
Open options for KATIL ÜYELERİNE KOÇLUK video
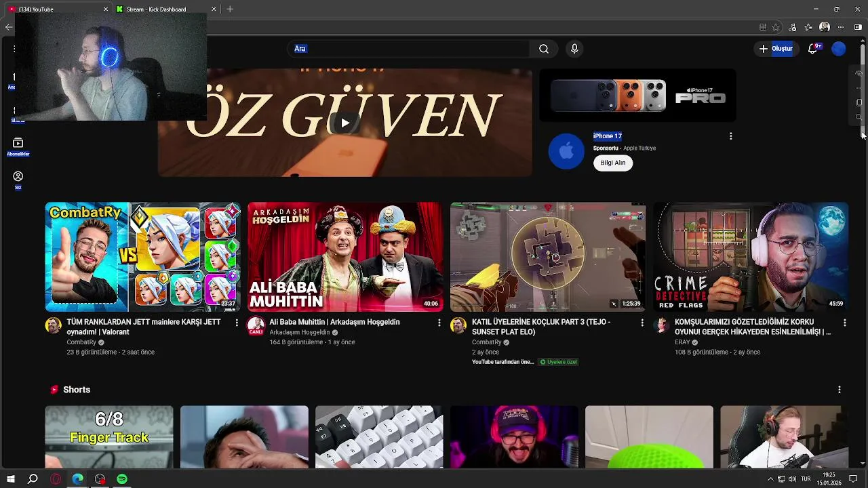pyautogui.click(x=642, y=323)
